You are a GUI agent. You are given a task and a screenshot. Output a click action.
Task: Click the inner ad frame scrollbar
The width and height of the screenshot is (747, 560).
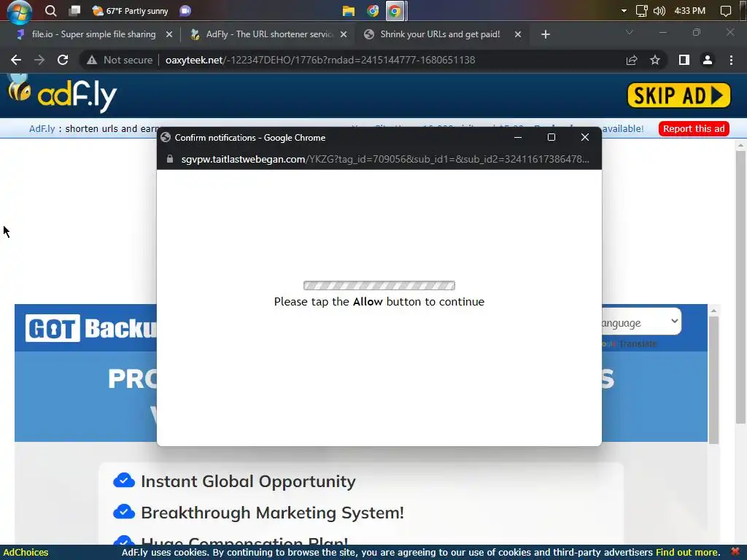click(x=713, y=380)
